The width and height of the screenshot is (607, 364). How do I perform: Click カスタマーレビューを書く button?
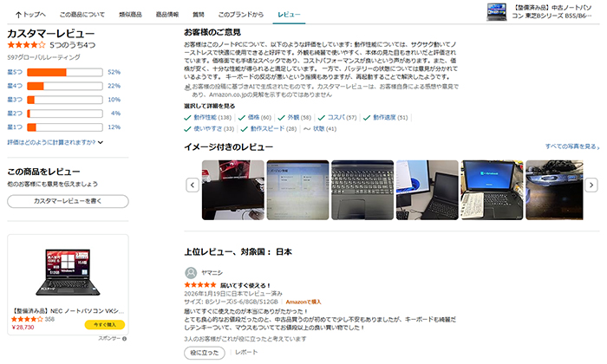(x=68, y=201)
